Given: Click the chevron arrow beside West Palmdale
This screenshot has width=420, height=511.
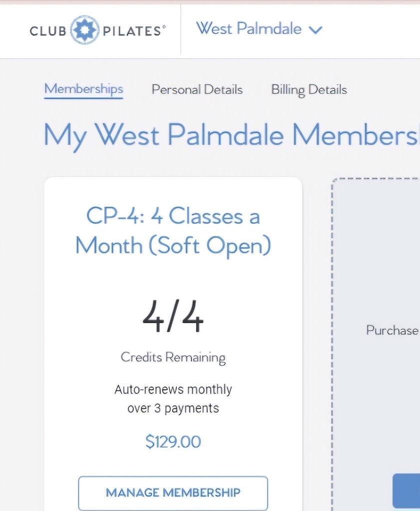Looking at the screenshot, I should tap(315, 30).
